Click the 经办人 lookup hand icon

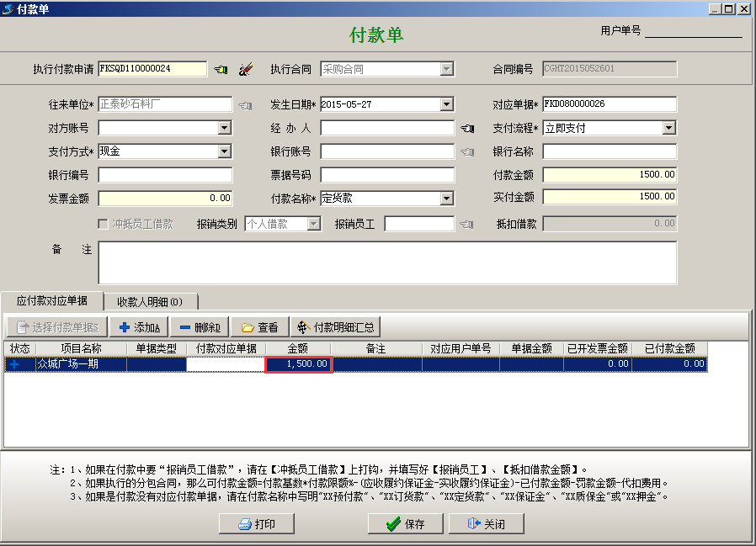coord(467,128)
